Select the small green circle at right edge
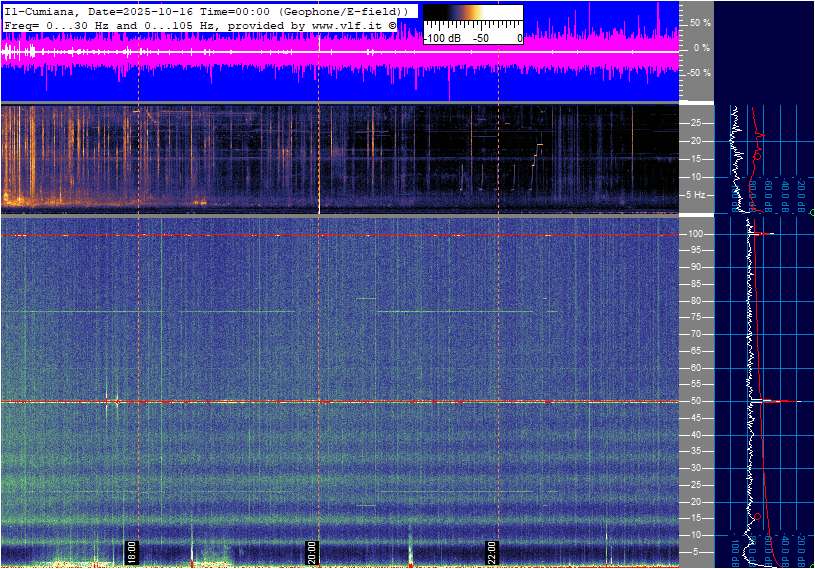Screen dimensions: 815x569 click(x=812, y=212)
